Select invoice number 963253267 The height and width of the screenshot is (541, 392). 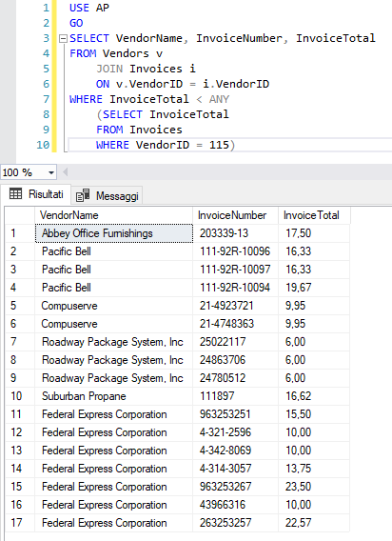click(x=235, y=487)
